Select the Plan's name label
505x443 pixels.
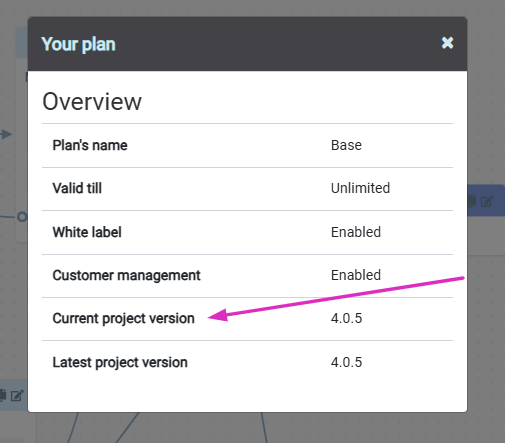click(90, 145)
